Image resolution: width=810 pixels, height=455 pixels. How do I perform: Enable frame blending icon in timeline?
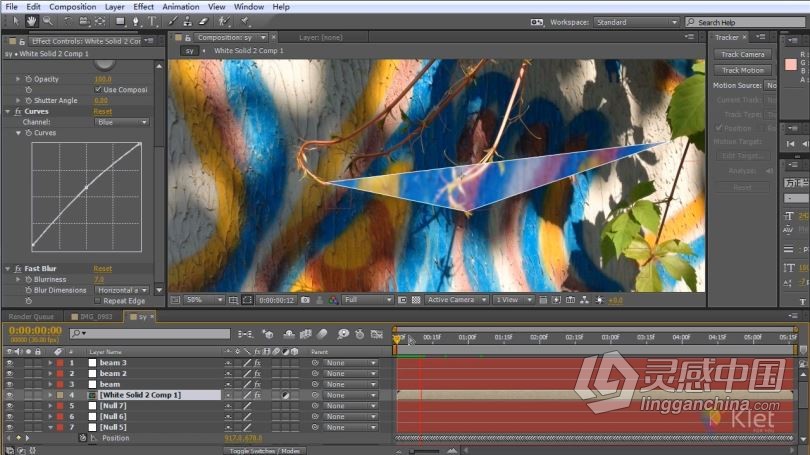305,334
